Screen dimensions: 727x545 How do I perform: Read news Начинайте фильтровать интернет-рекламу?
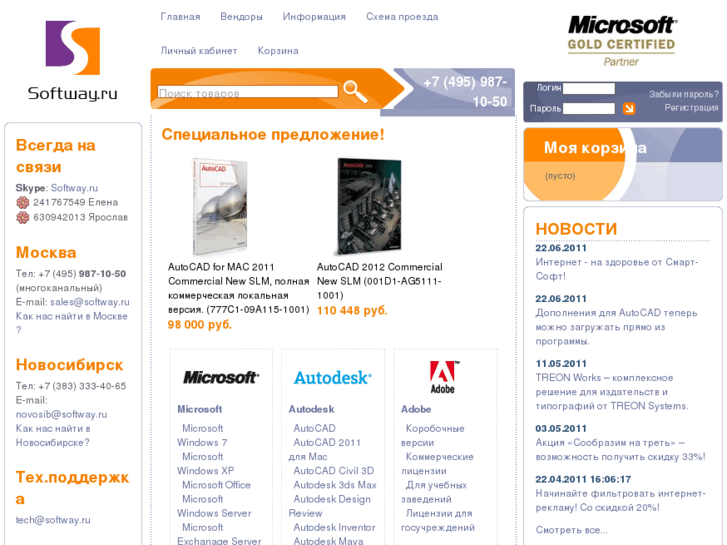(x=620, y=500)
